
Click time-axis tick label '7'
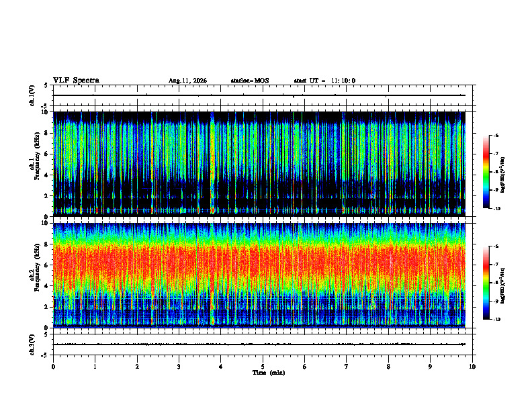[347, 367]
